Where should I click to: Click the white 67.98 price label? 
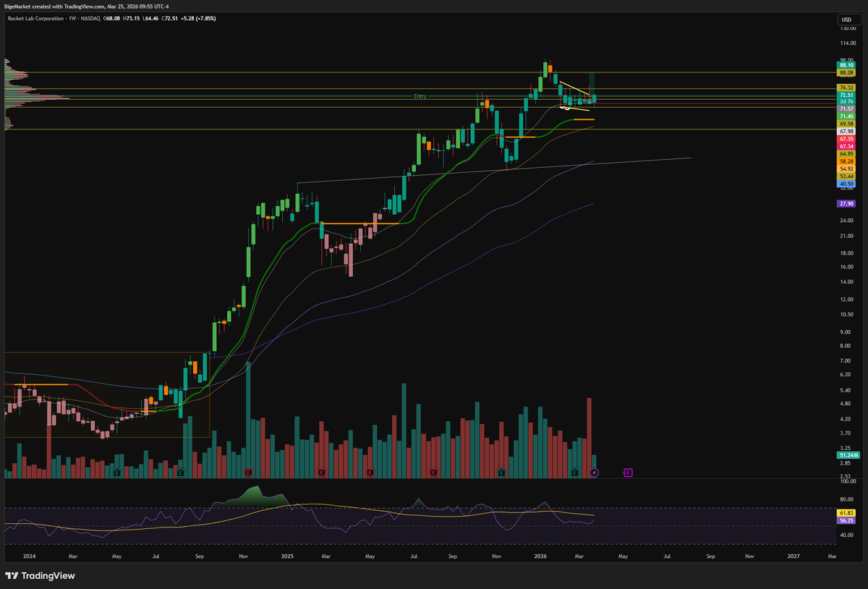846,131
